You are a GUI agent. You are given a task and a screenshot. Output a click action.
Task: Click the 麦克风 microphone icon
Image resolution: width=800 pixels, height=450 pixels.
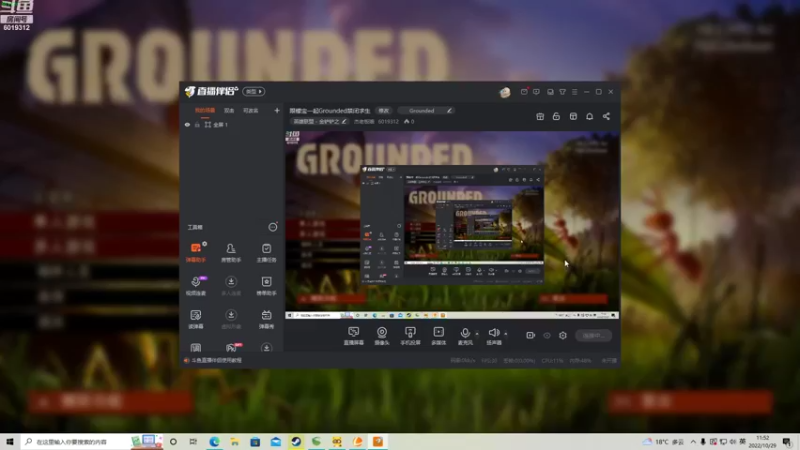465,333
